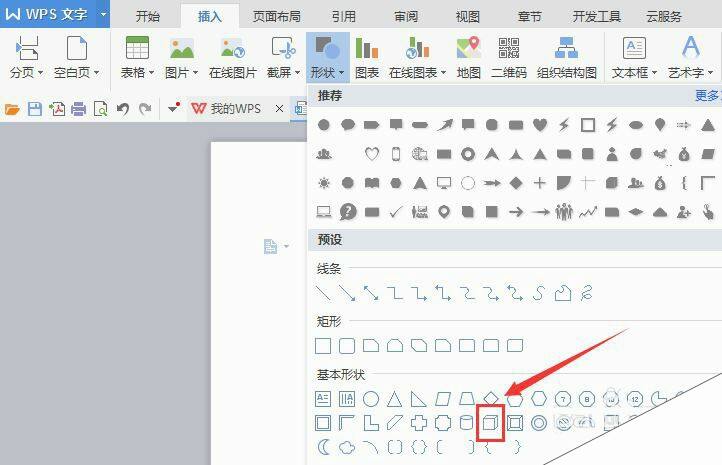Select the parallelogram basic shape

(x=443, y=399)
